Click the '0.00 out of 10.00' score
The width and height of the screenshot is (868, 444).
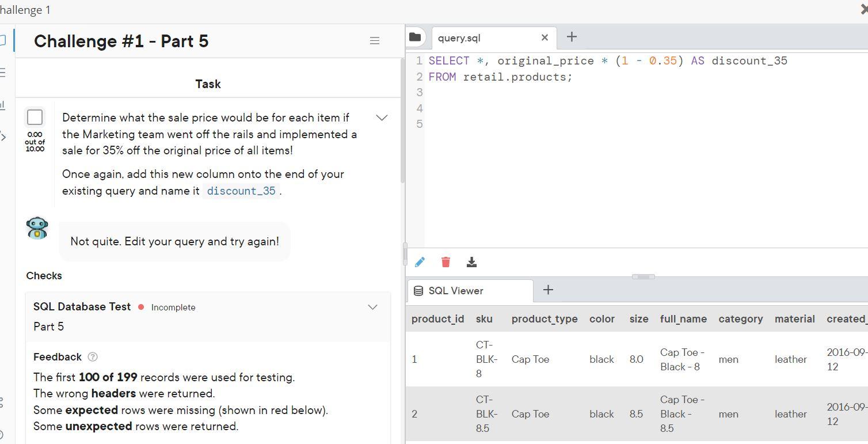click(x=35, y=142)
